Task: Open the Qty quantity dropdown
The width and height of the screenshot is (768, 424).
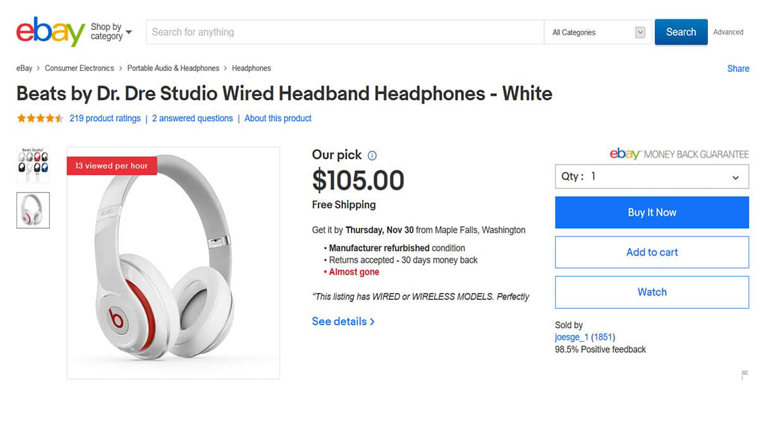Action: tap(651, 177)
